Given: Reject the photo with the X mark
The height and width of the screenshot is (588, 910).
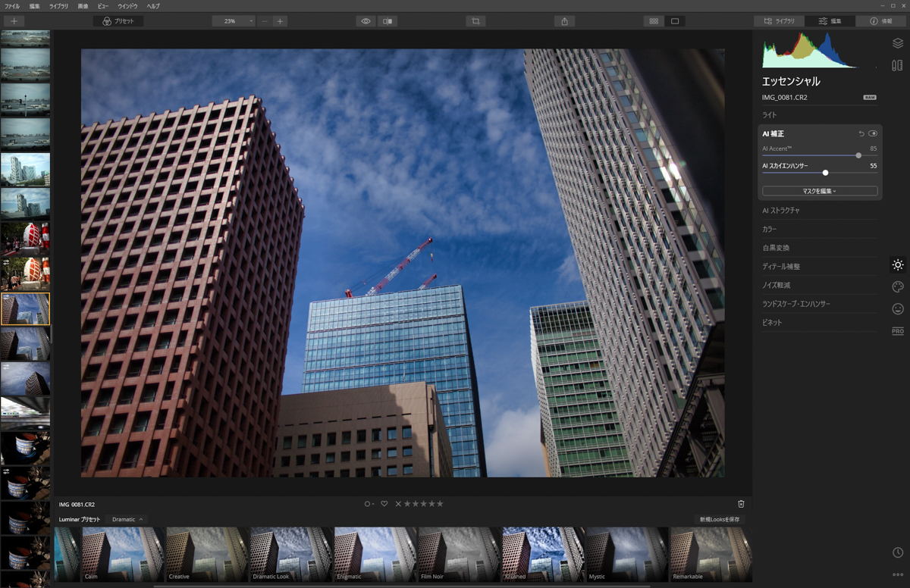Looking at the screenshot, I should click(x=398, y=504).
